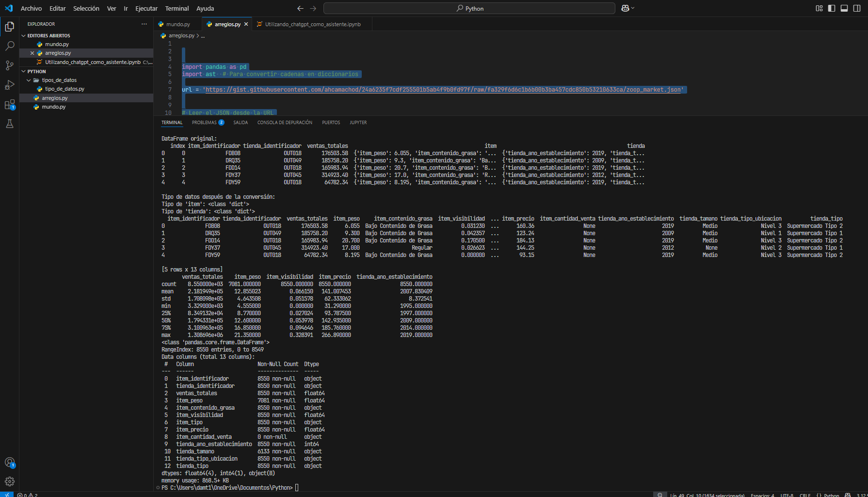868x497 pixels.
Task: Open mundo.py in the PYTHON folder
Action: tap(86, 107)
